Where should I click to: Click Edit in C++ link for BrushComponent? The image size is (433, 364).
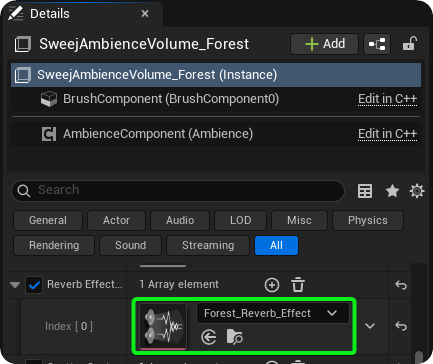tap(387, 99)
